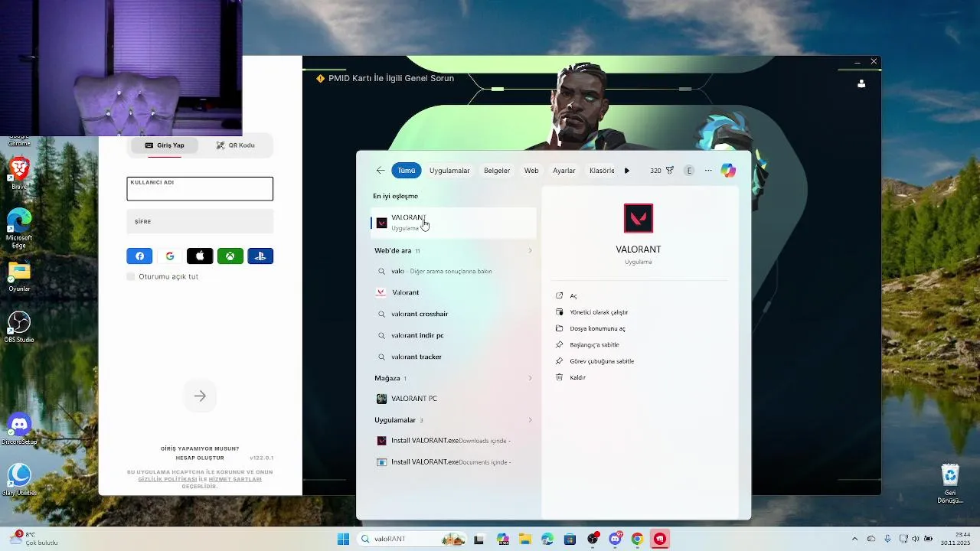Sign in with Facebook button

[139, 256]
